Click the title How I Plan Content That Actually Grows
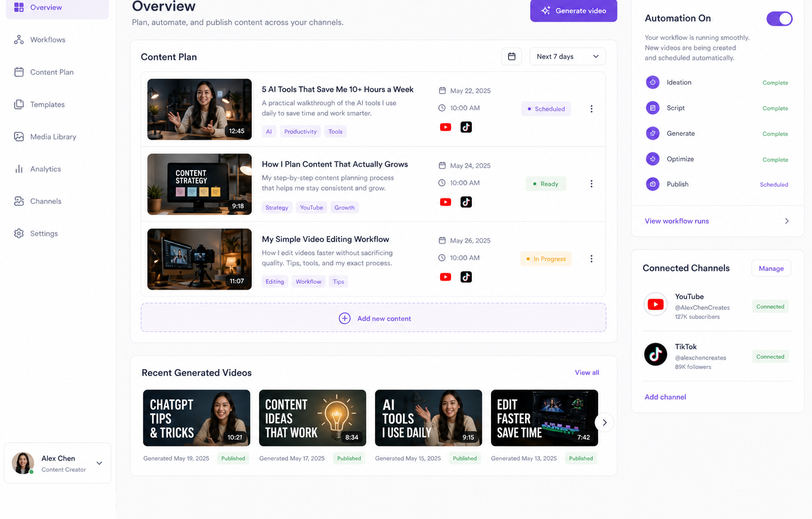 click(x=335, y=165)
